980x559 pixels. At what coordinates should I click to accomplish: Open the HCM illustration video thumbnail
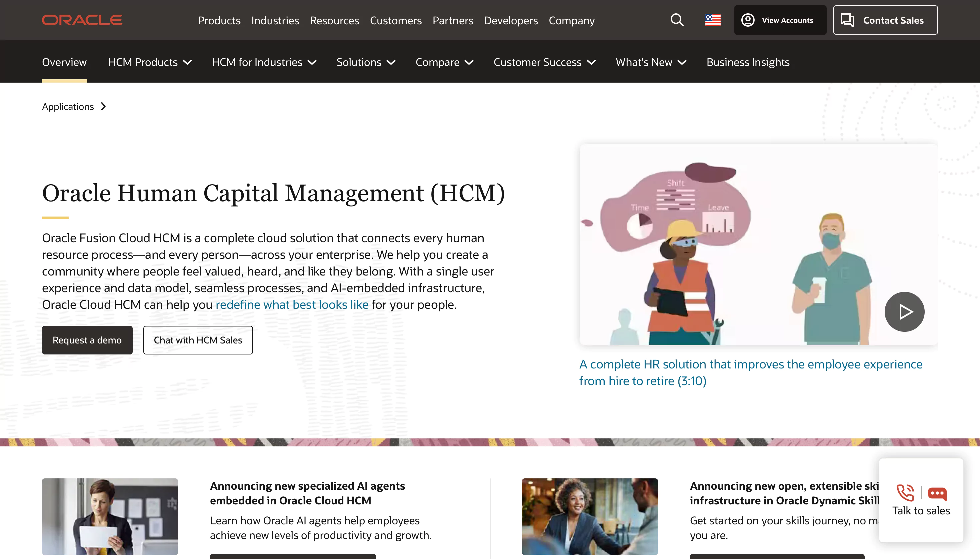758,244
